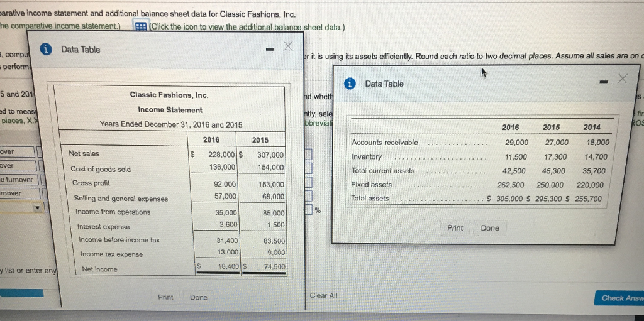Select Fixed assets 2014 value 220,000
Image resolution: width=644 pixels, height=321 pixels.
click(x=591, y=185)
